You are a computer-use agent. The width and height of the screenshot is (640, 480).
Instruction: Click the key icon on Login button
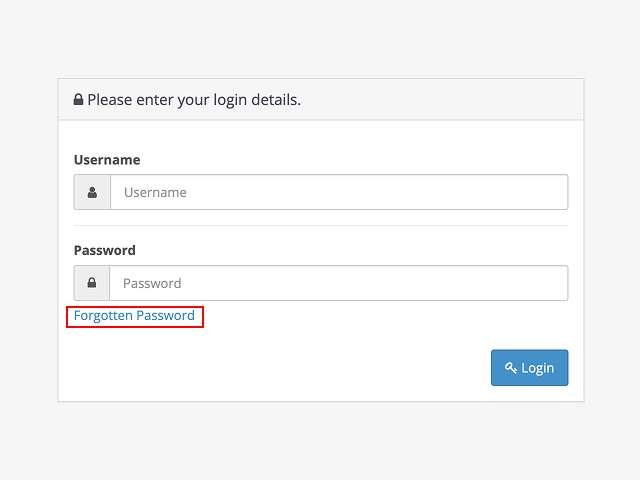pos(510,368)
